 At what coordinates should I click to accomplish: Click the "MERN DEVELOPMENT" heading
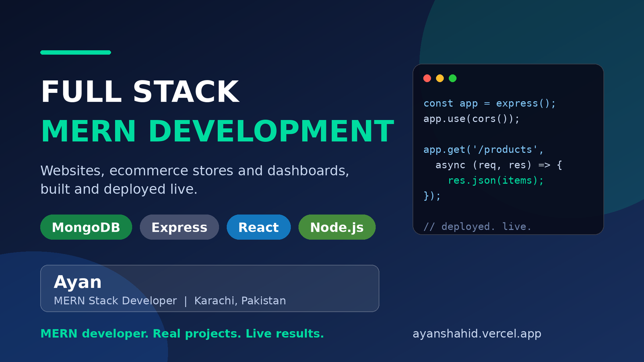217,131
